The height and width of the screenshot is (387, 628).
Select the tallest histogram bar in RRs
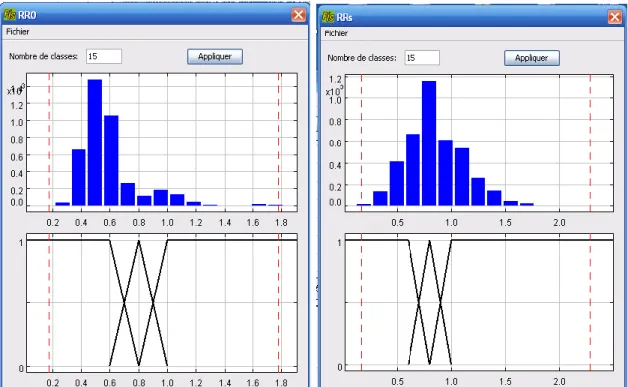[x=429, y=143]
